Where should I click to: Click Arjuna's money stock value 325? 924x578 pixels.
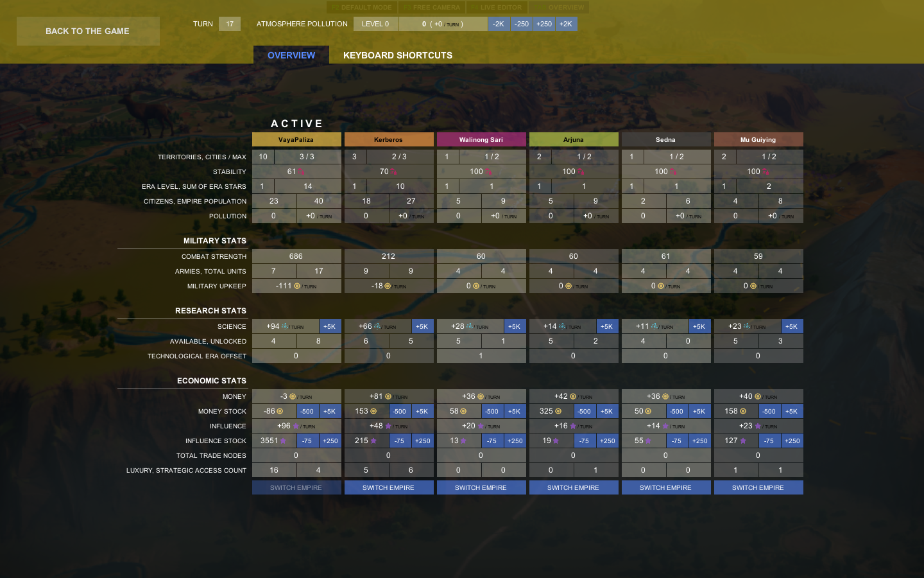551,411
